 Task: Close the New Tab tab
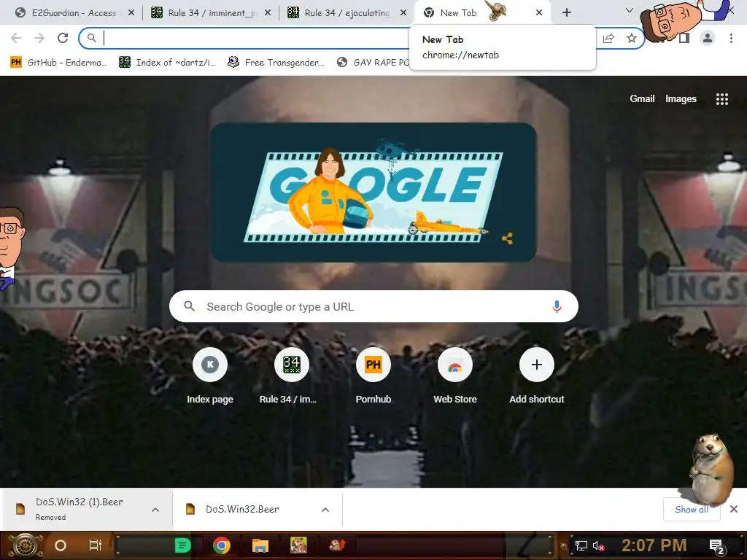pos(539,13)
